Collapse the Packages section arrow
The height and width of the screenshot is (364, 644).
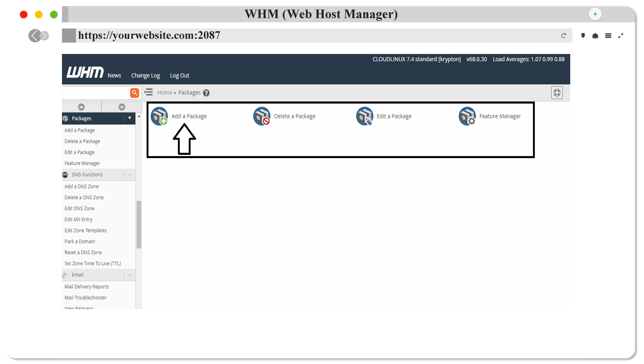130,118
